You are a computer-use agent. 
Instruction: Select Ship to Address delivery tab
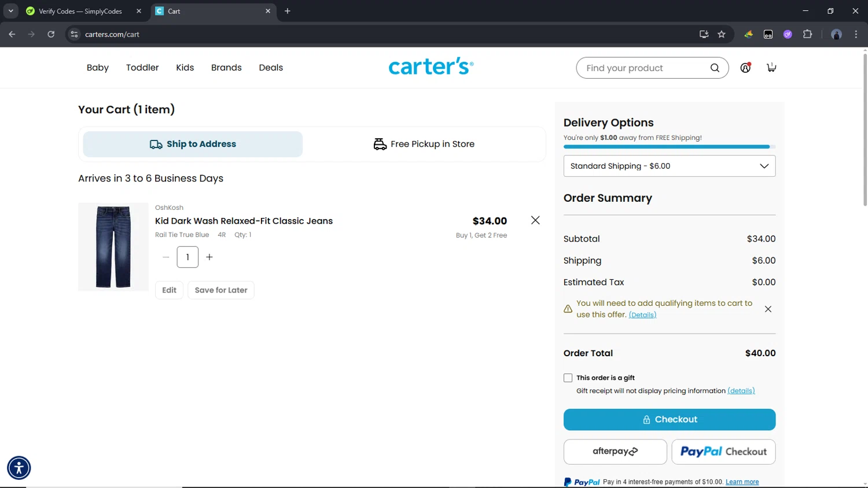pyautogui.click(x=193, y=144)
